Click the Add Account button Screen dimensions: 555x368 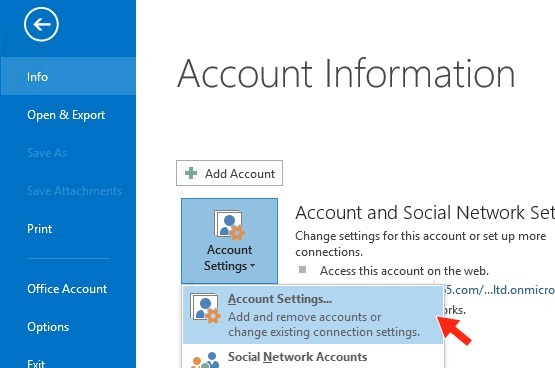[x=229, y=173]
